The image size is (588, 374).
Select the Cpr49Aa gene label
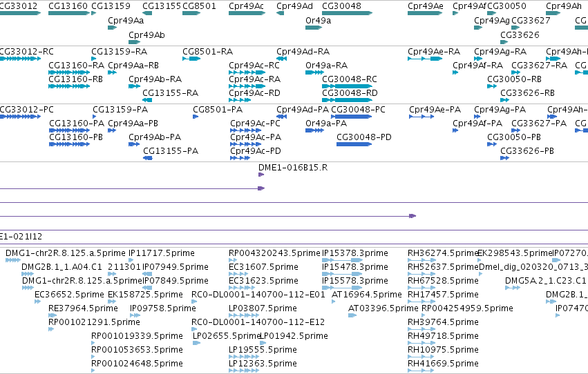pyautogui.click(x=126, y=21)
